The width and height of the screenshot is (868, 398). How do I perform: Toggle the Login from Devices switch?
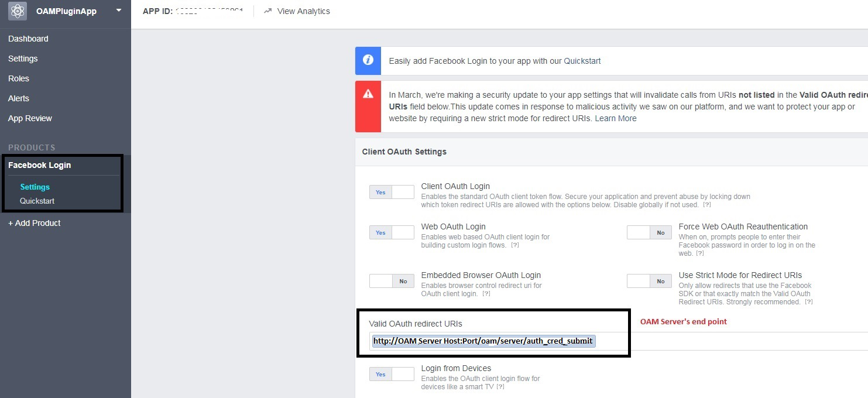click(392, 374)
